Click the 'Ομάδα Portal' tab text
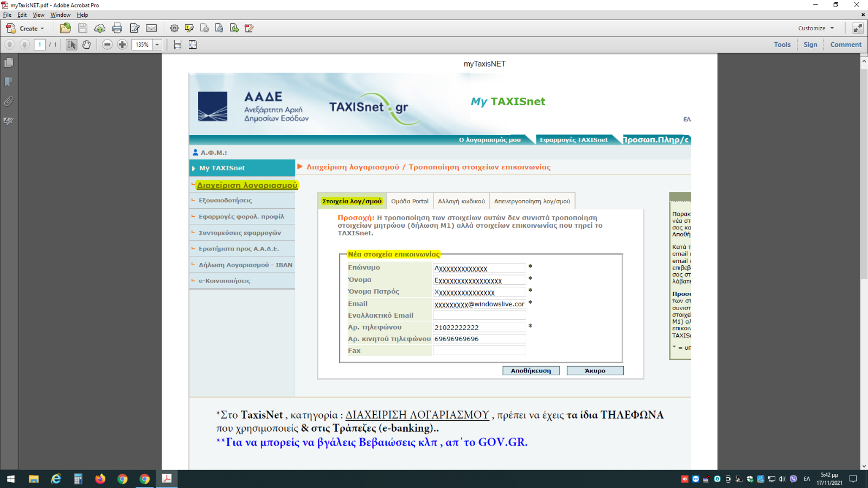Screen dimensions: 868x488 click(410, 201)
